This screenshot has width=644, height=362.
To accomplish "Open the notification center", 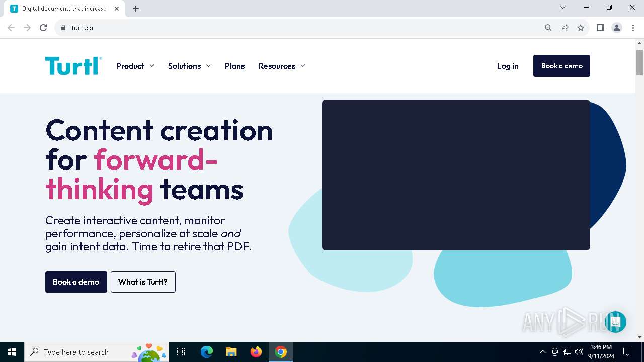I will coord(627,352).
